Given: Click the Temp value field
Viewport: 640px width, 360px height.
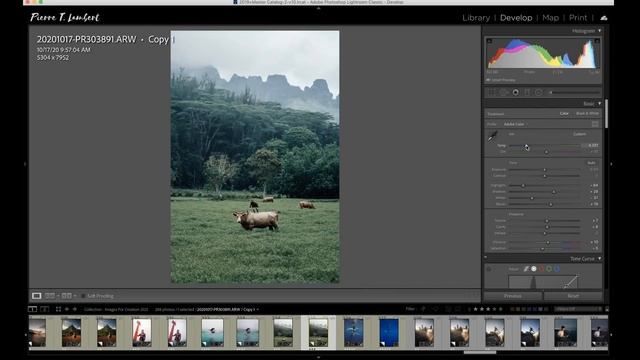Looking at the screenshot, I should (591, 145).
